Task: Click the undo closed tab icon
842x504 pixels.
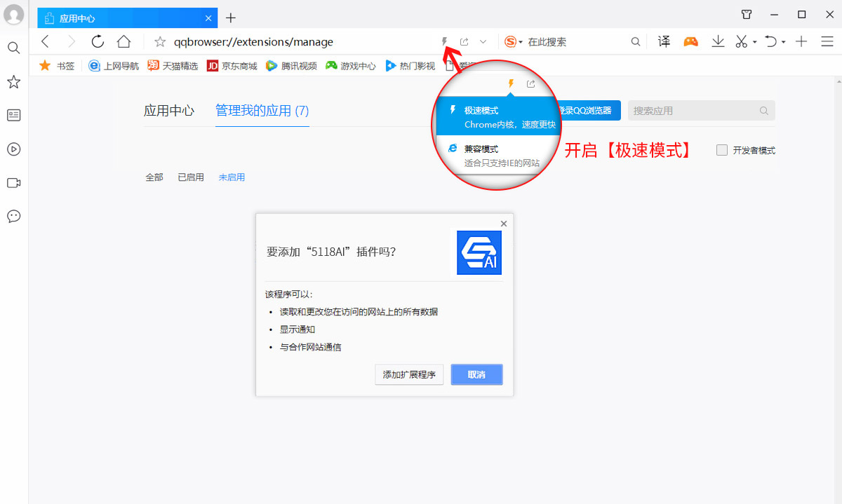Action: point(770,41)
